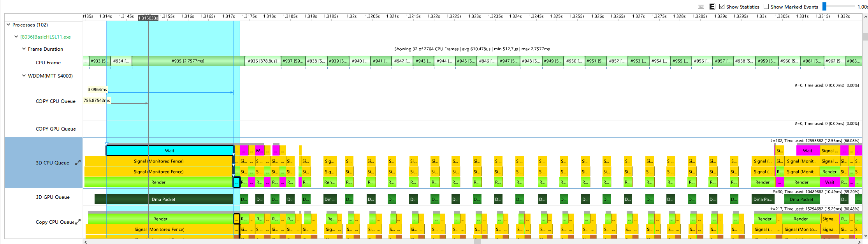
Task: Expand the 3D CPU Queue row arrows icon
Action: point(78,163)
